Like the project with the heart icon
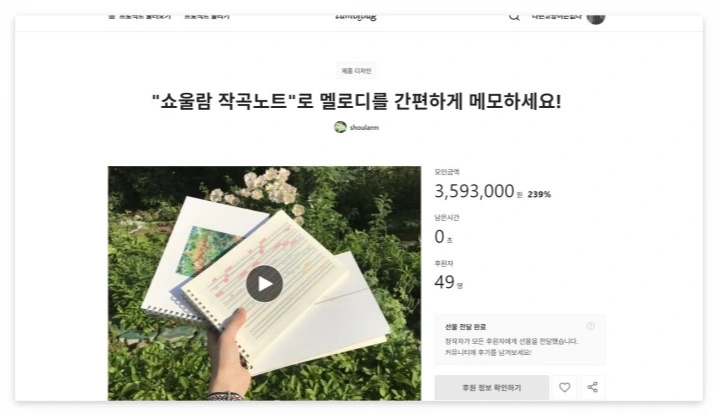This screenshot has width=718, height=416. point(565,388)
